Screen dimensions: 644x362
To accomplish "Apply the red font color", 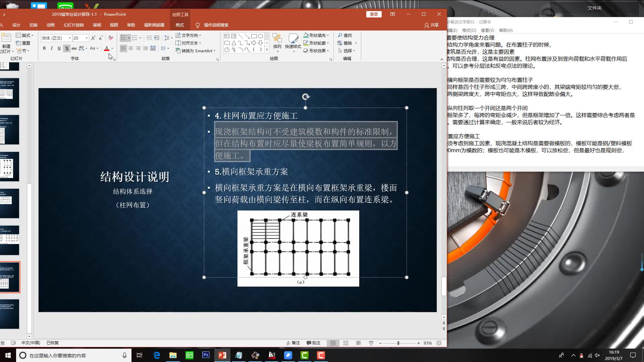I will 107,48.
